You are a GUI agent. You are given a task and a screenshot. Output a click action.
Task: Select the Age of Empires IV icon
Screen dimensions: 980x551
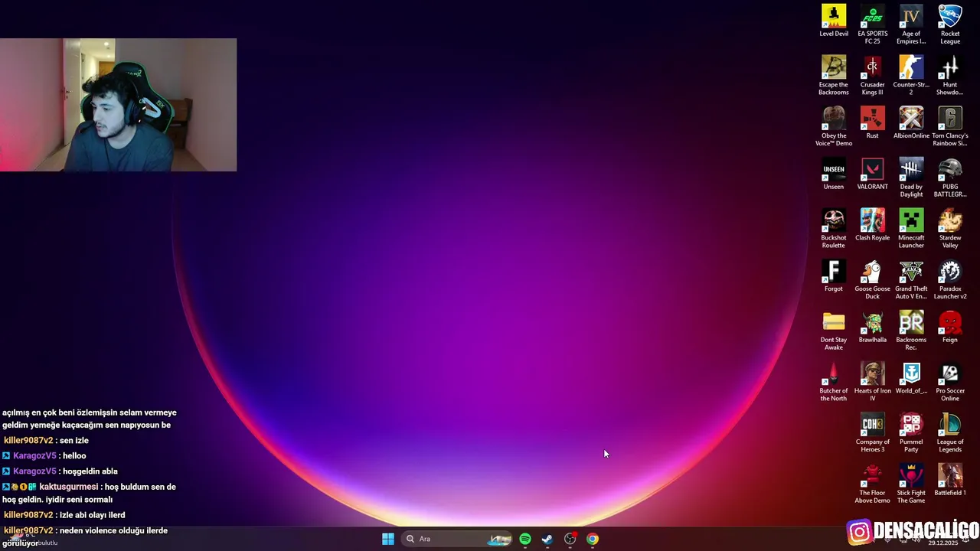[911, 24]
